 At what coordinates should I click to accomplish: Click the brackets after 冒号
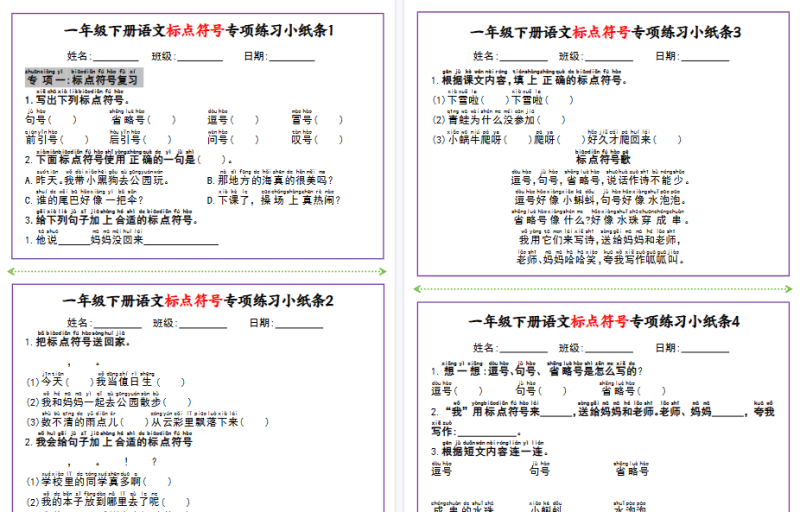328,120
